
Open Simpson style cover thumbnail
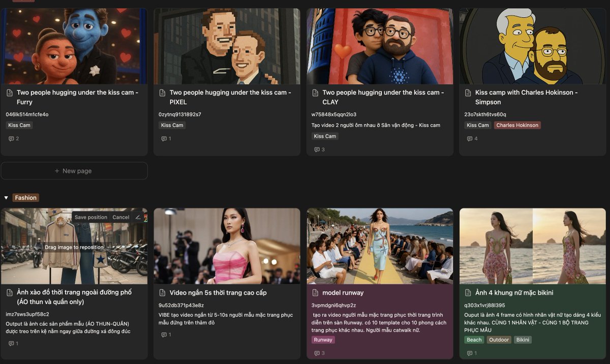[533, 46]
